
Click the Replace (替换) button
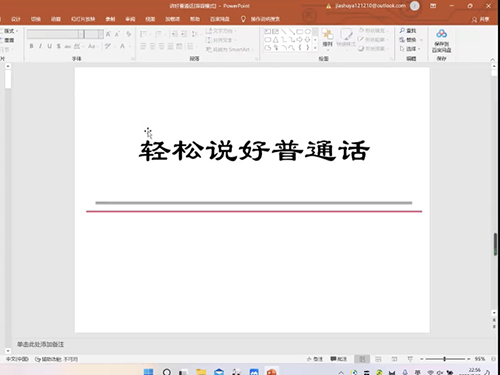[x=408, y=40]
